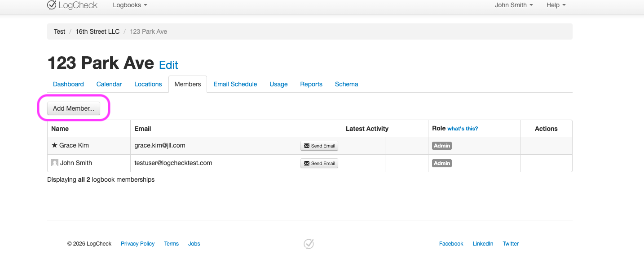Click the footer checkmark logo icon
The width and height of the screenshot is (644, 273).
point(309,244)
